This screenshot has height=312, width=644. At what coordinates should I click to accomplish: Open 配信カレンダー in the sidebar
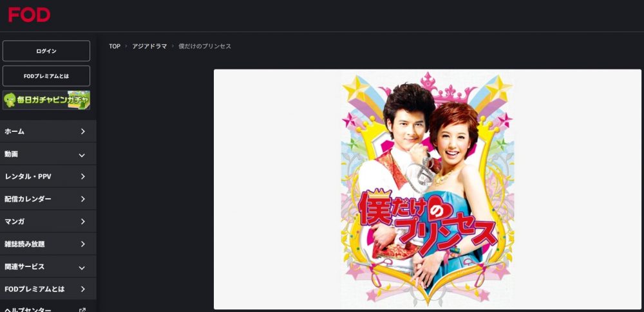pyautogui.click(x=48, y=199)
